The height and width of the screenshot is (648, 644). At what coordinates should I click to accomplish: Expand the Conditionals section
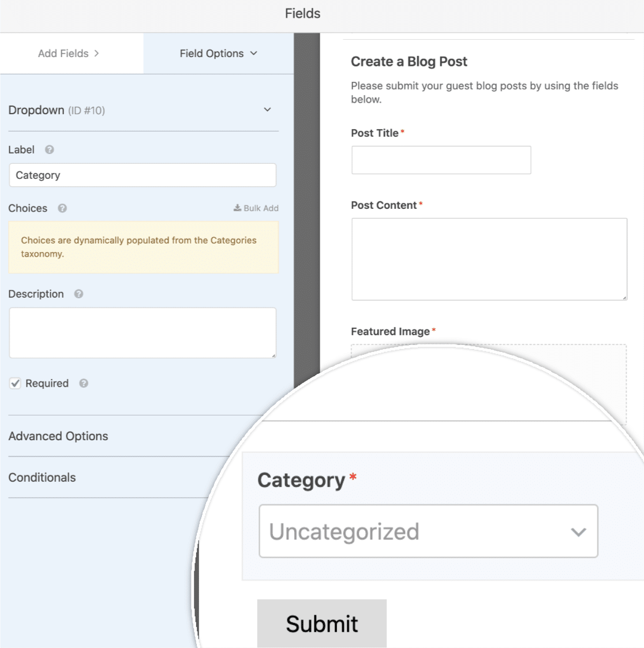pos(42,477)
